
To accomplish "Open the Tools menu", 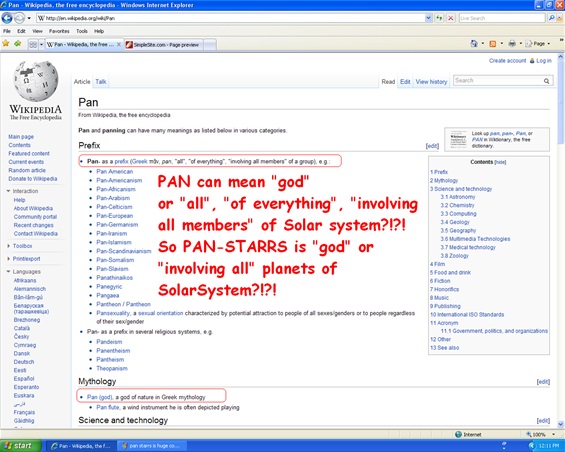I will (82, 31).
